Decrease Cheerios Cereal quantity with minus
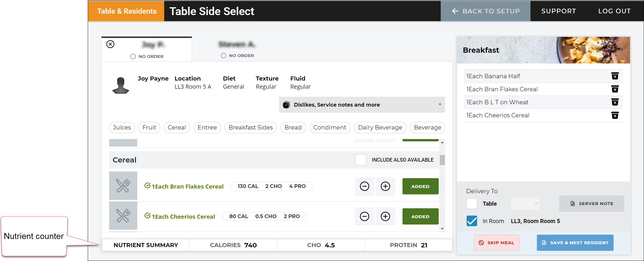 (x=364, y=216)
